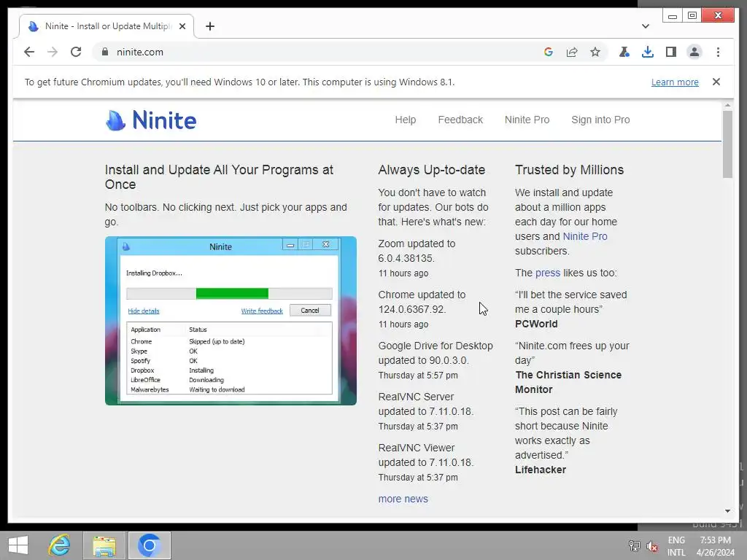Click 'Install and Update All Your Programs' heading
Image resolution: width=747 pixels, height=560 pixels.
(x=219, y=177)
